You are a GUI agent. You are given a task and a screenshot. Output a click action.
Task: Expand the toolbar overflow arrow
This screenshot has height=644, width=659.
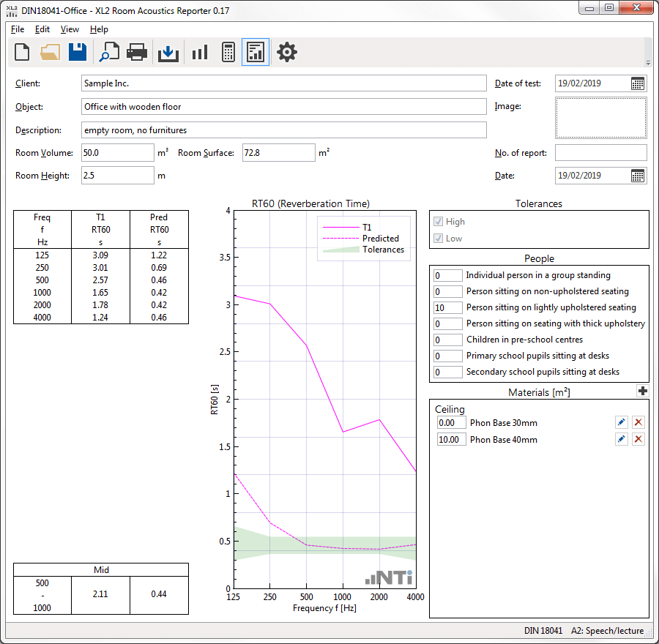647,63
